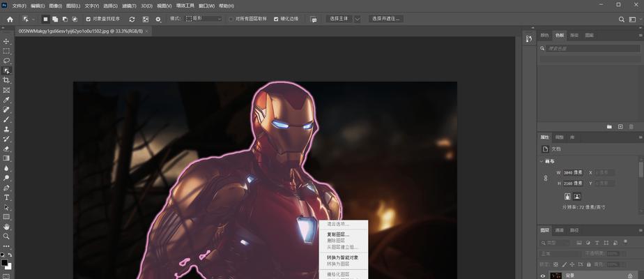
Task: Switch to the 属性 tab
Action: (x=544, y=137)
